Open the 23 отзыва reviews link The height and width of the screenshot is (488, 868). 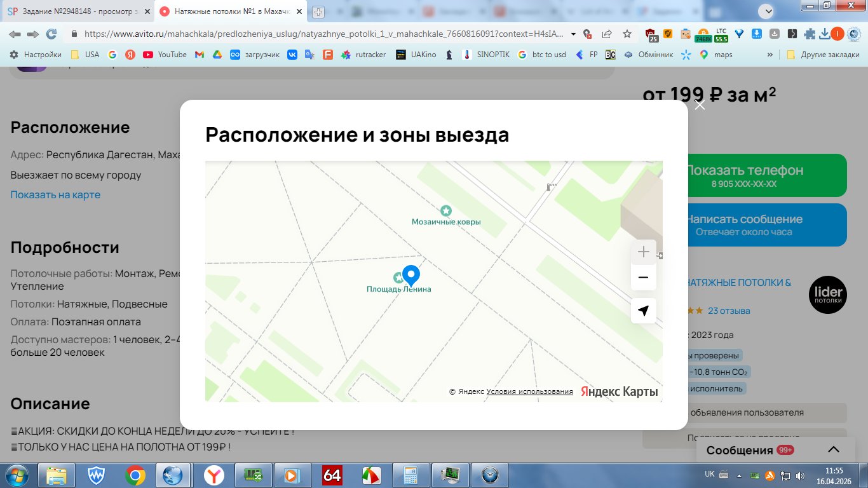[x=729, y=311]
